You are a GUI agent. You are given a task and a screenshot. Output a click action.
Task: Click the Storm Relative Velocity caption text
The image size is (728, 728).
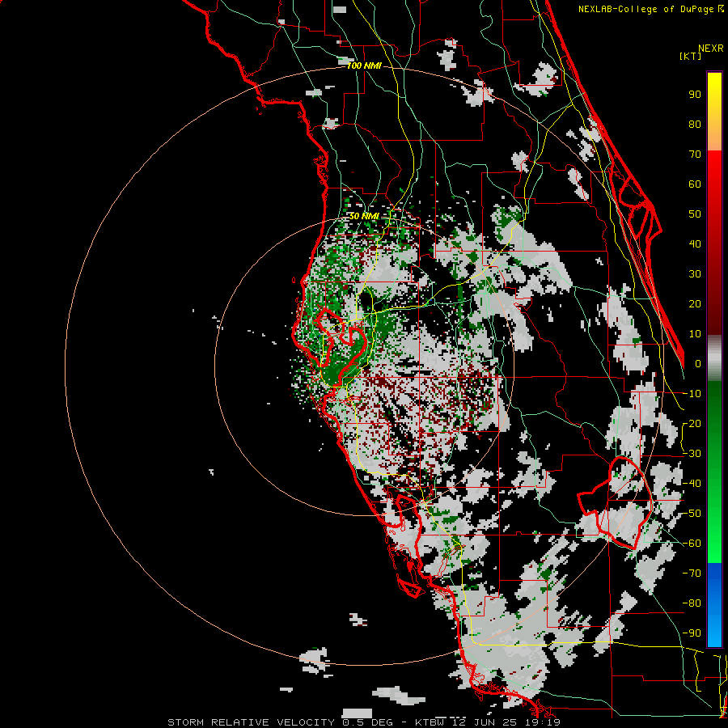click(364, 722)
